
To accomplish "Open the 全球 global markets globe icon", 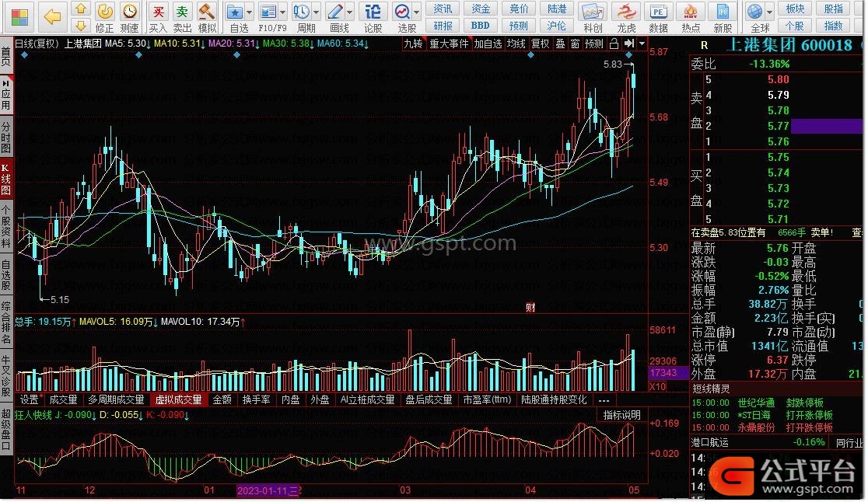I will [x=755, y=17].
